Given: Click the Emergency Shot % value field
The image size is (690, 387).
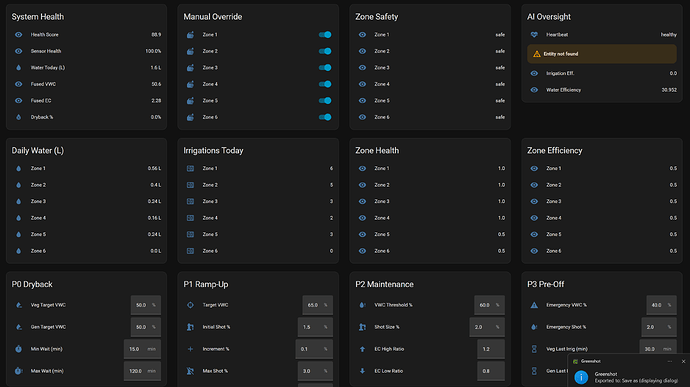Looking at the screenshot, I should point(659,327).
